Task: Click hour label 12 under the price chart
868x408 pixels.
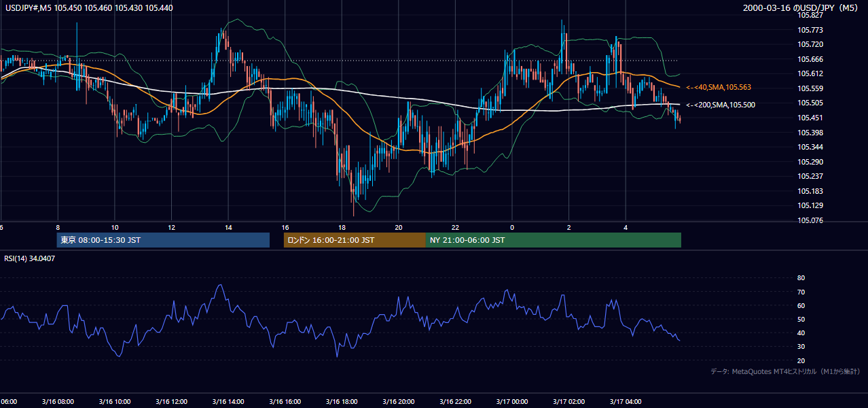Action: (172, 227)
